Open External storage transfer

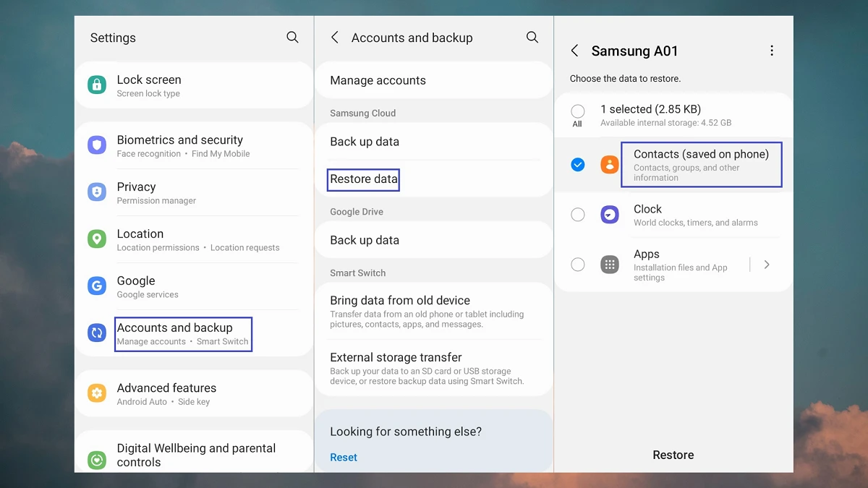click(x=434, y=368)
